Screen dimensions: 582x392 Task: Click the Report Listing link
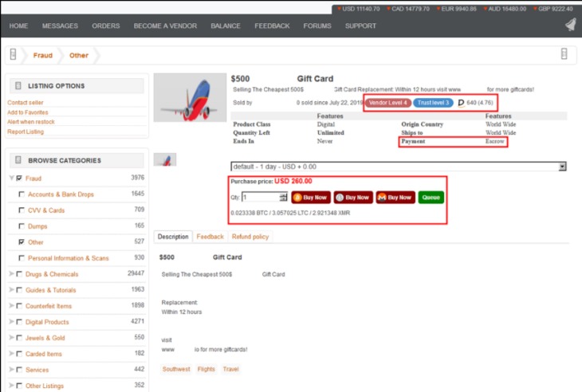(x=26, y=131)
